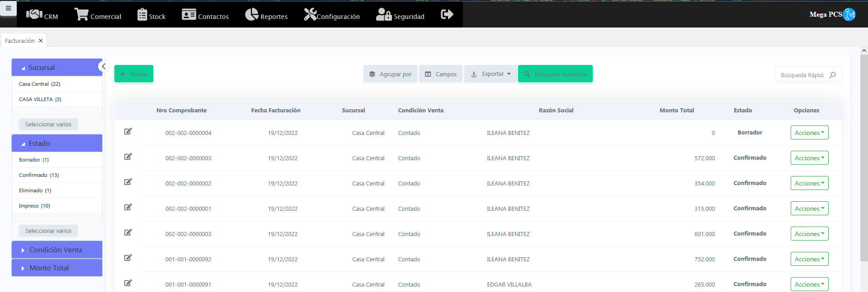Open the hamburger menu icon

tap(8, 8)
